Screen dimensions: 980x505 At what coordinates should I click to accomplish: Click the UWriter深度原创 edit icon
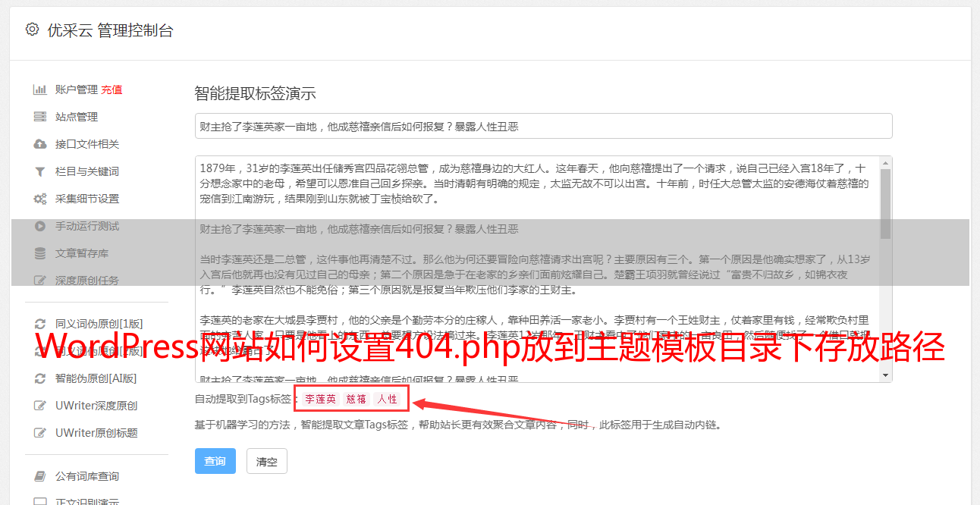tap(40, 406)
